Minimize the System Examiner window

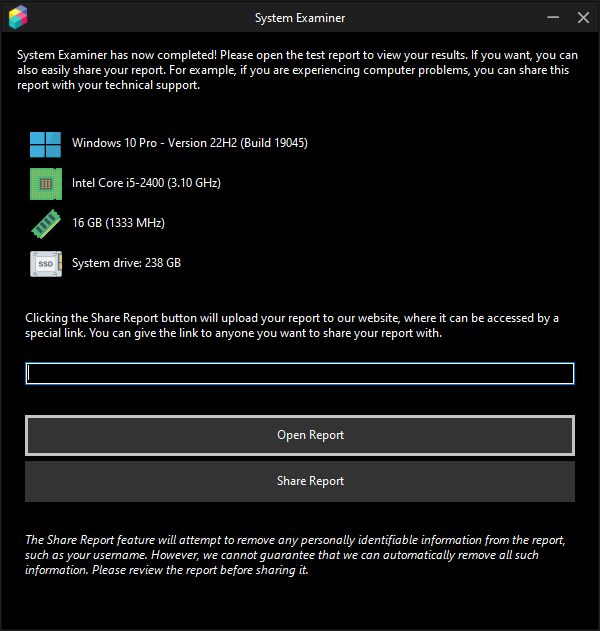pos(553,18)
